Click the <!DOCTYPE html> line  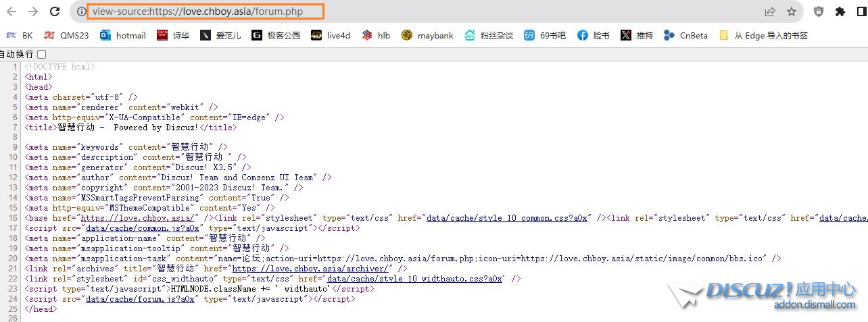pos(59,67)
